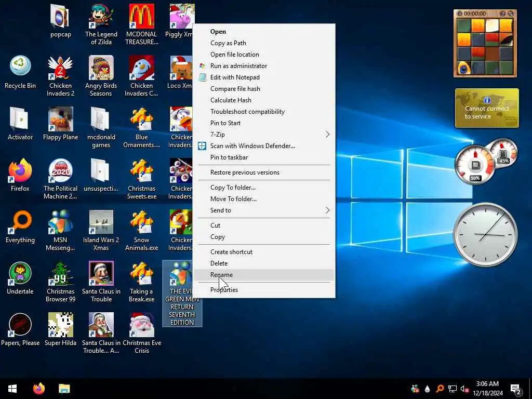Select The Legend of Zilda shortcut
Viewport: 532px width, 399px height.
(101, 24)
